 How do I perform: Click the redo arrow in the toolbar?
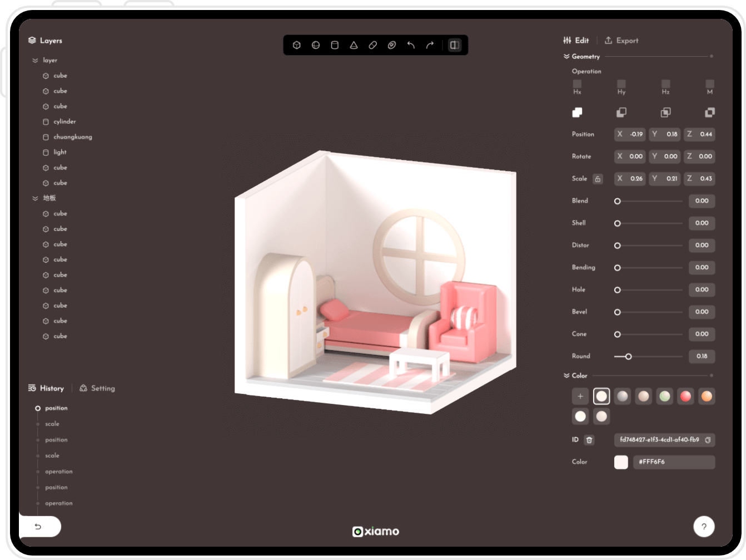pos(430,45)
